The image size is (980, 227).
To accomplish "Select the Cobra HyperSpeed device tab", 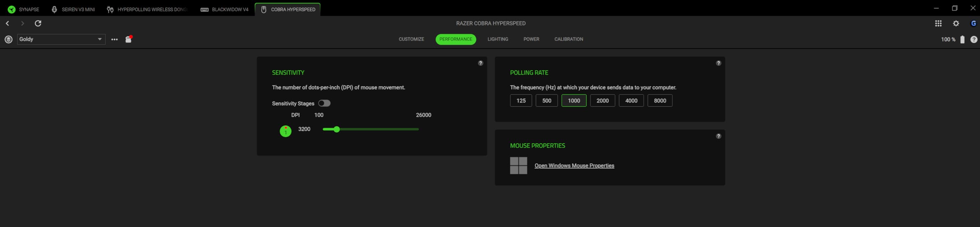I will pos(288,9).
